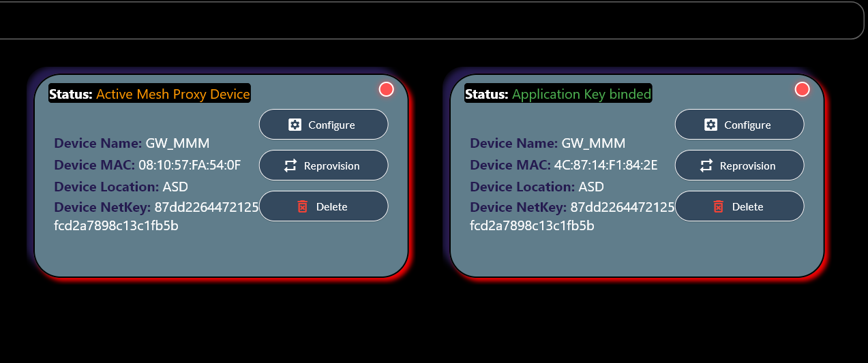Click gear icon on Active Mesh Proxy card
Screen dimensions: 868x363
295,125
